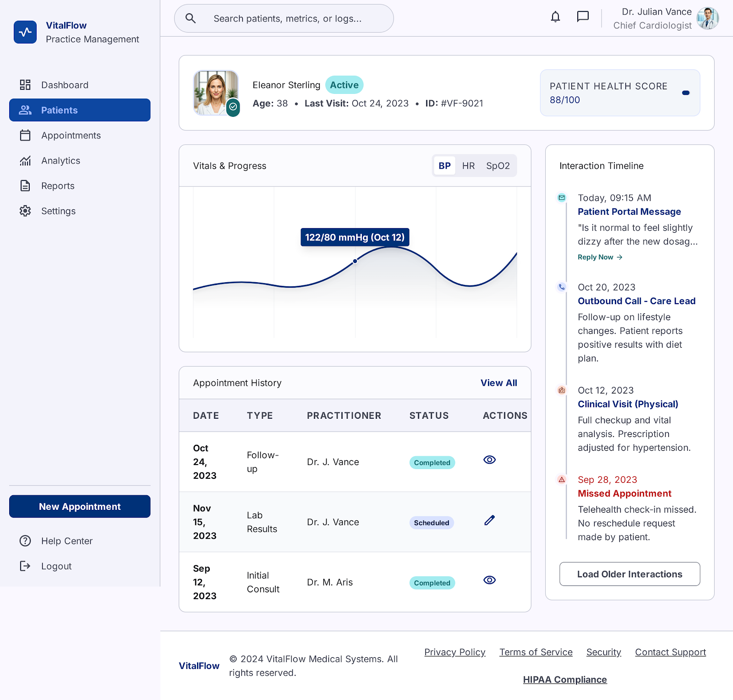Click the mail icon for Patient Portal Message
733x700 pixels.
(562, 198)
